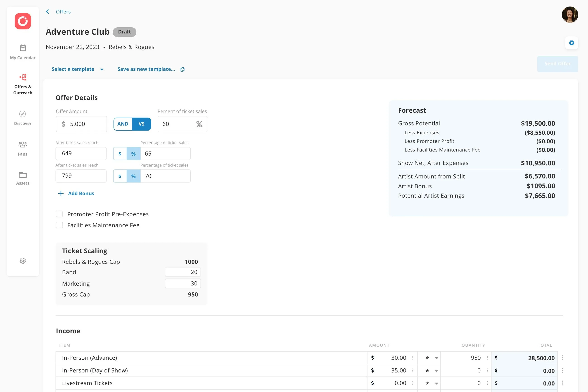This screenshot has height=392, width=588.
Task: Click Add Bonus link
Action: click(81, 193)
